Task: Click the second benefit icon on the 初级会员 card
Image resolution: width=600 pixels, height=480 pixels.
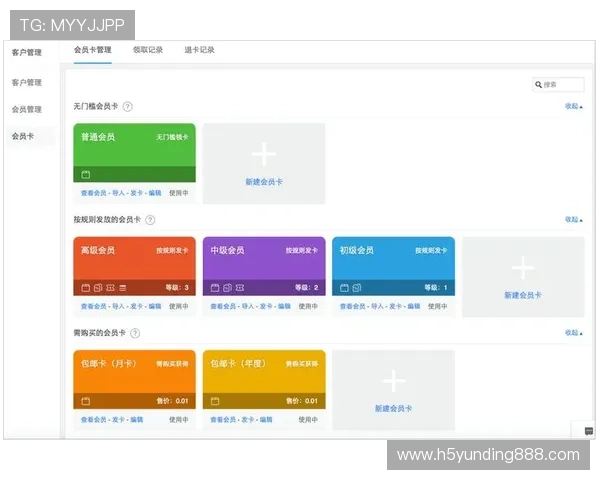Action: click(357, 288)
